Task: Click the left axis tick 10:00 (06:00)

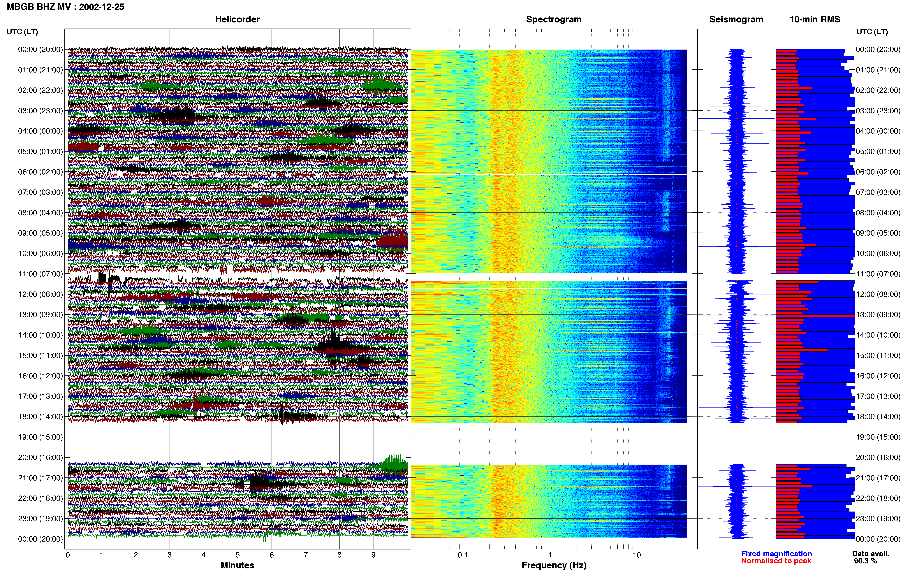Action: (x=41, y=253)
